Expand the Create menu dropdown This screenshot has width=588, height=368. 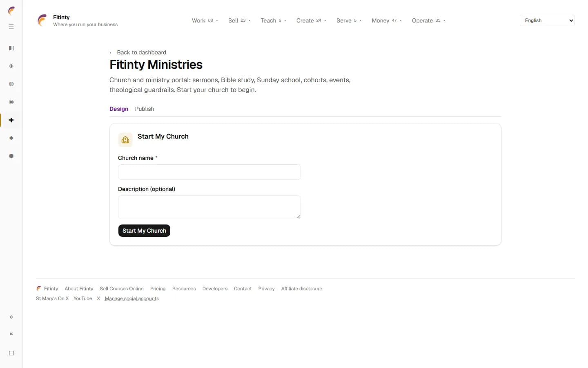coord(311,20)
